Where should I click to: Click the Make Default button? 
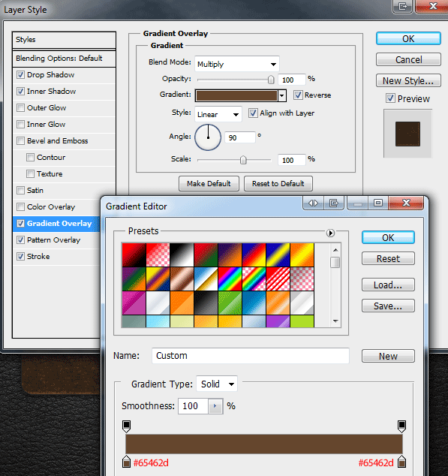point(209,184)
